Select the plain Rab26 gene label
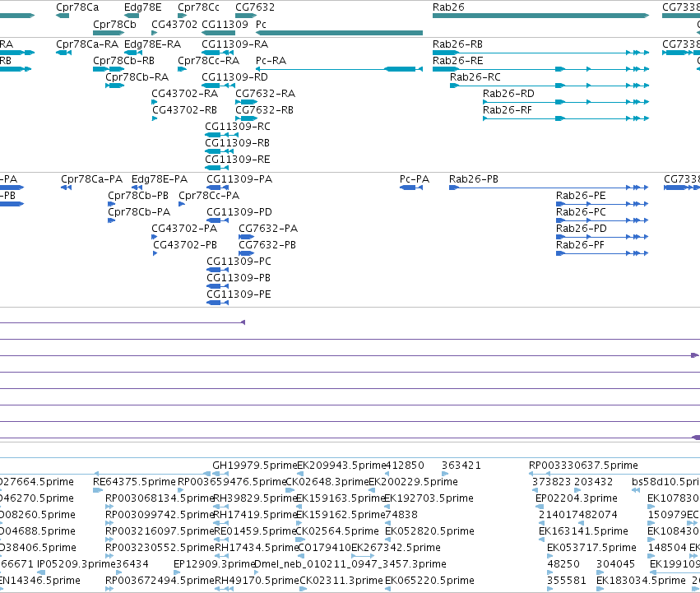The height and width of the screenshot is (593, 700). click(448, 7)
